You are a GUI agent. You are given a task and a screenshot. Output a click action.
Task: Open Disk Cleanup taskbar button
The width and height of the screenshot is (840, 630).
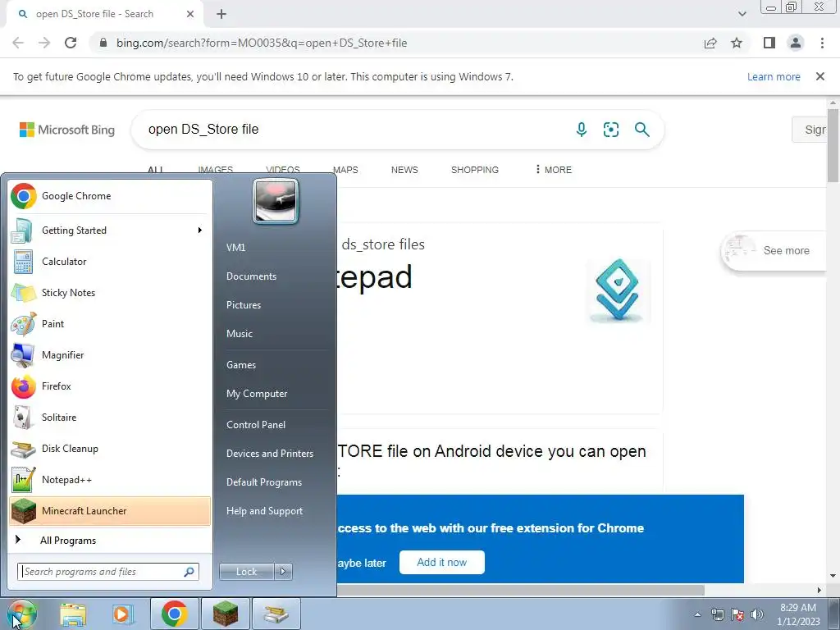click(x=276, y=614)
